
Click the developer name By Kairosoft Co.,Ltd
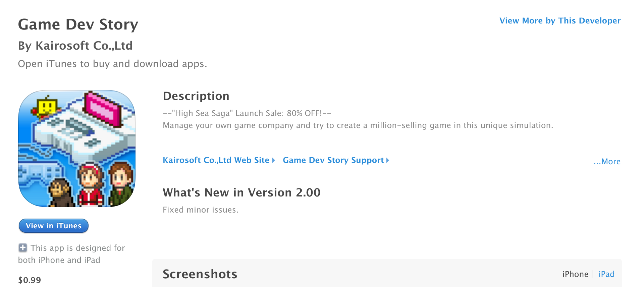(75, 46)
